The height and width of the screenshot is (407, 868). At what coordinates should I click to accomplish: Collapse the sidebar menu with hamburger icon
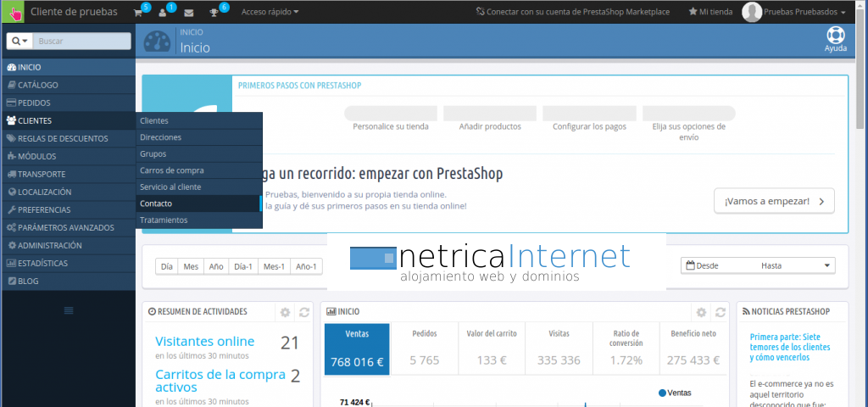[69, 309]
